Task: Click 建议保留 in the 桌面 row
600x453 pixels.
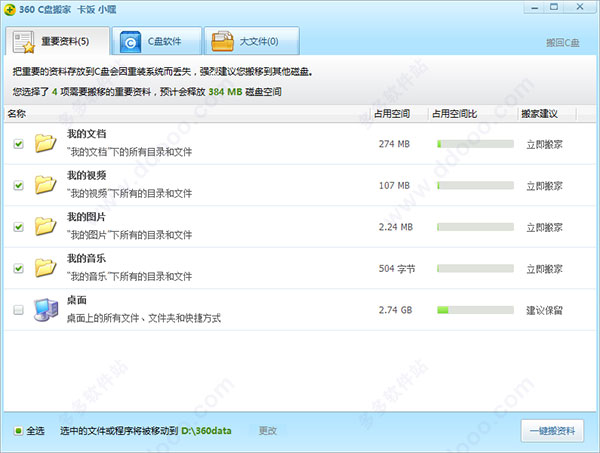Action: (x=545, y=310)
